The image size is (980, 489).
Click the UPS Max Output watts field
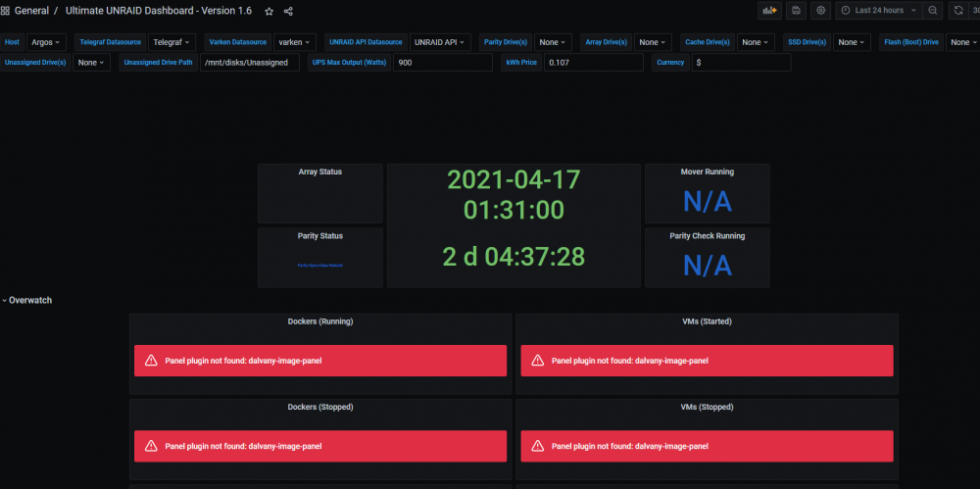coord(443,63)
